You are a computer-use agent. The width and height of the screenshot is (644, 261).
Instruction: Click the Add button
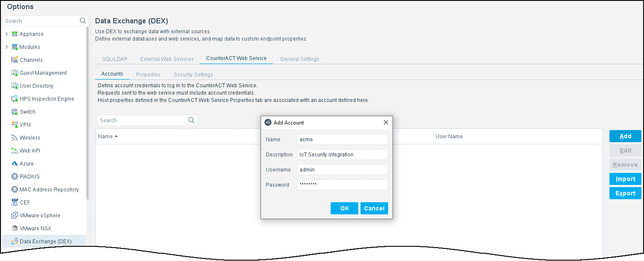625,136
